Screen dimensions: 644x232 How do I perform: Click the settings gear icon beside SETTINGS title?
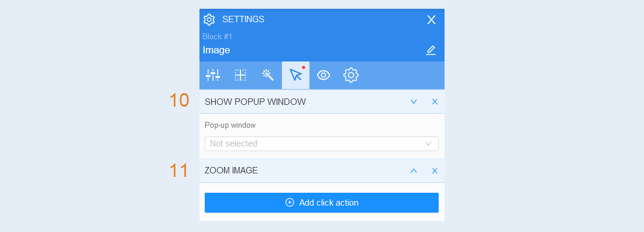209,19
